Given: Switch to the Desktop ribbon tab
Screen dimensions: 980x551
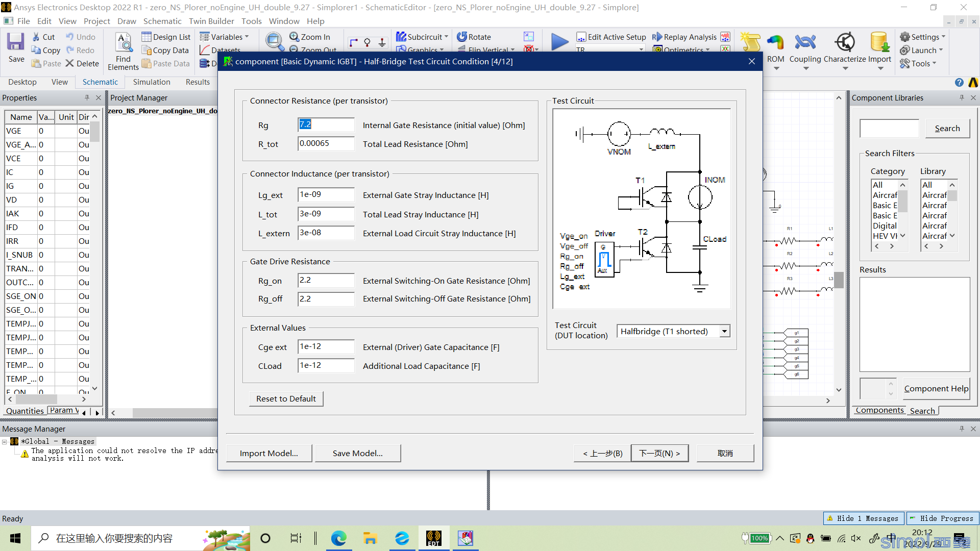Looking at the screenshot, I should (22, 82).
